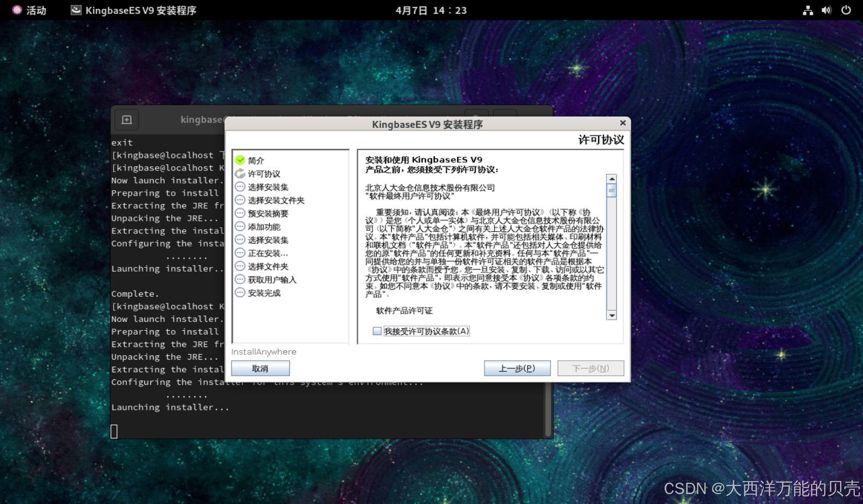863x504 pixels.
Task: Click the 取消 button
Action: pyautogui.click(x=260, y=368)
